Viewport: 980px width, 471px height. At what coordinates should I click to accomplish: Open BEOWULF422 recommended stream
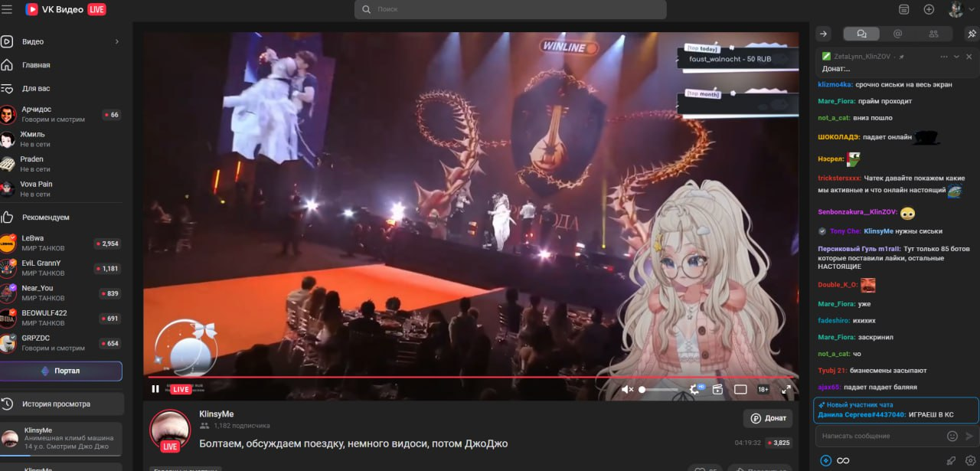point(61,318)
